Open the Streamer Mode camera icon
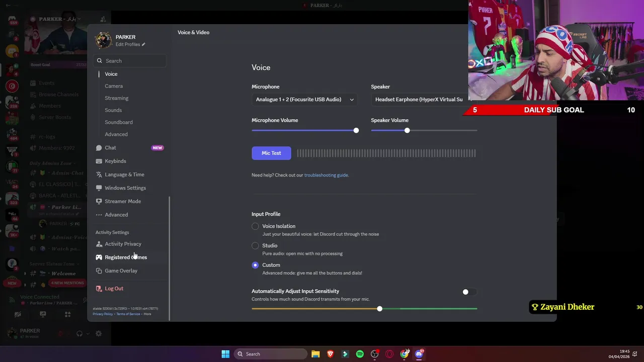 (x=99, y=201)
